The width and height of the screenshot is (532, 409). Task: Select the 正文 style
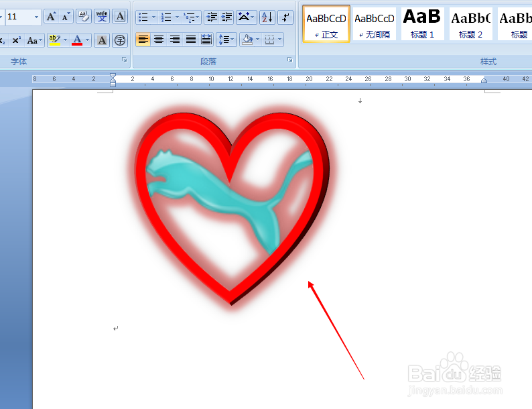pos(326,23)
